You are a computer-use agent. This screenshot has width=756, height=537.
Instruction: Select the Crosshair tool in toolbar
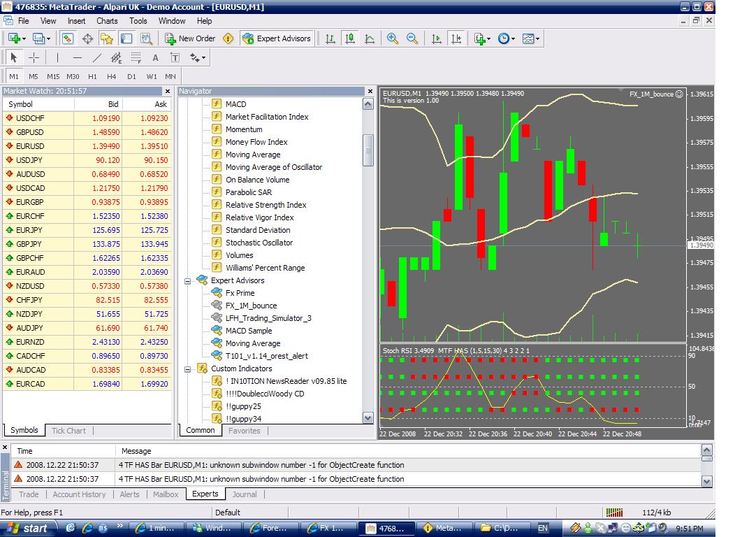point(34,58)
